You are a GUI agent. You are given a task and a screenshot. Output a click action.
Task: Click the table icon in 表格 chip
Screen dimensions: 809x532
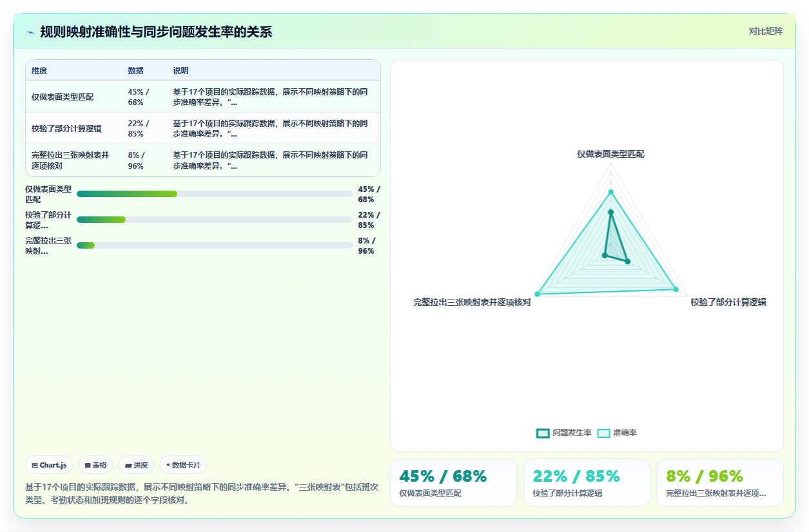pyautogui.click(x=88, y=465)
